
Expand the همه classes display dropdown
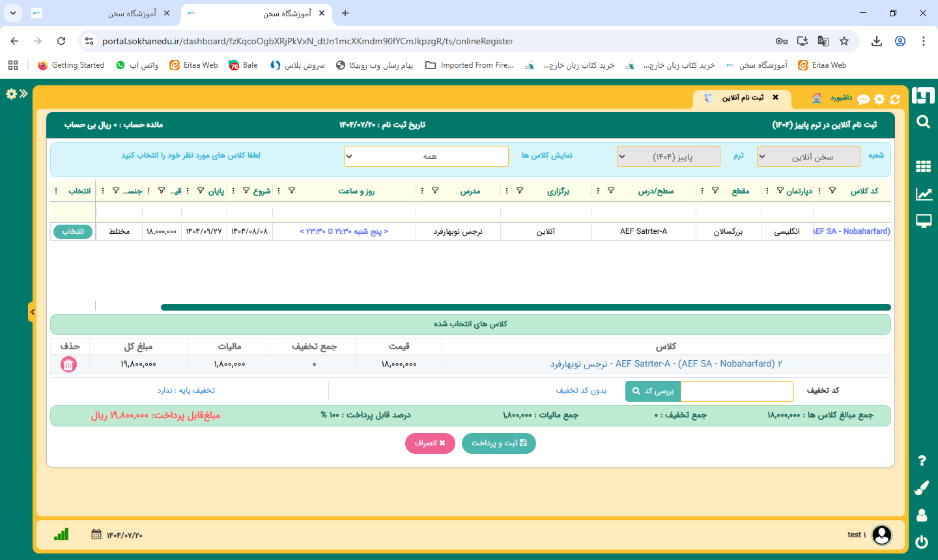click(427, 156)
